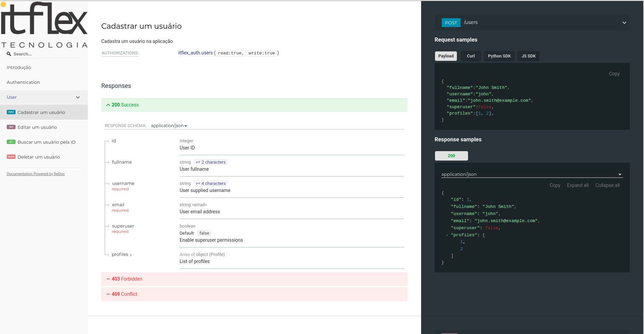The height and width of the screenshot is (334, 644).
Task: Open response samples application/json dropdown
Action: tap(532, 174)
